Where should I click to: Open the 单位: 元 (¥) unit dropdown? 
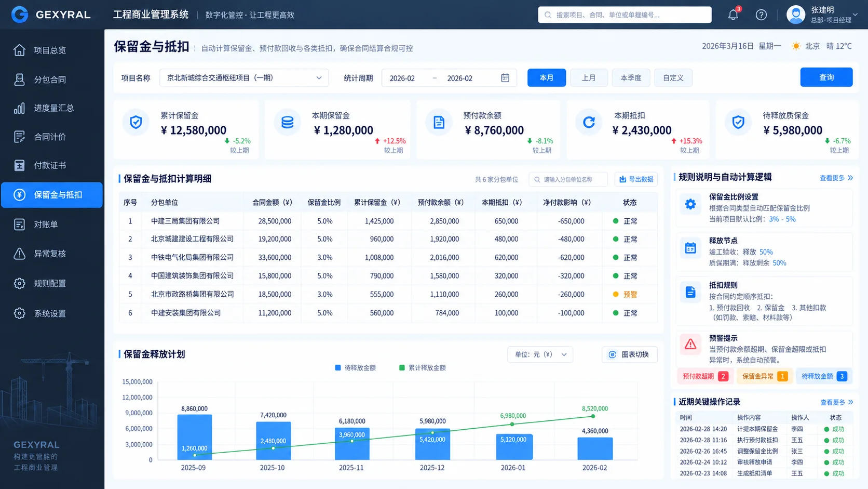click(x=540, y=354)
